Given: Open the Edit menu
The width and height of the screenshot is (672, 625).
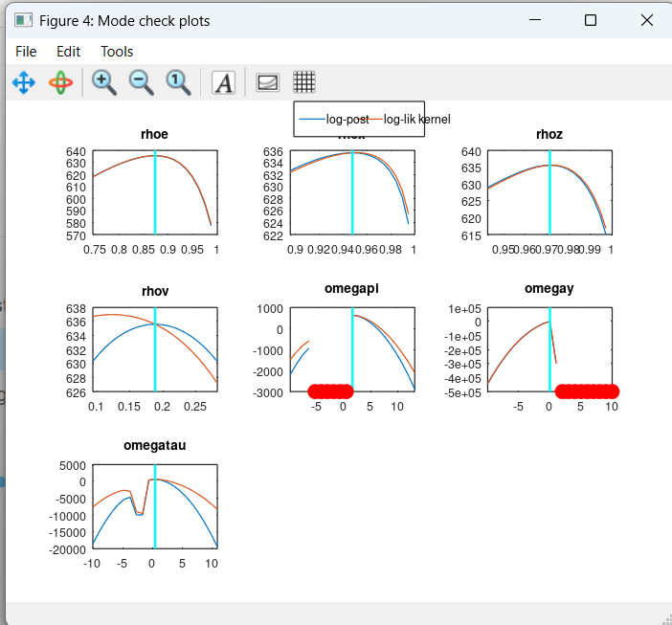Looking at the screenshot, I should (x=68, y=52).
